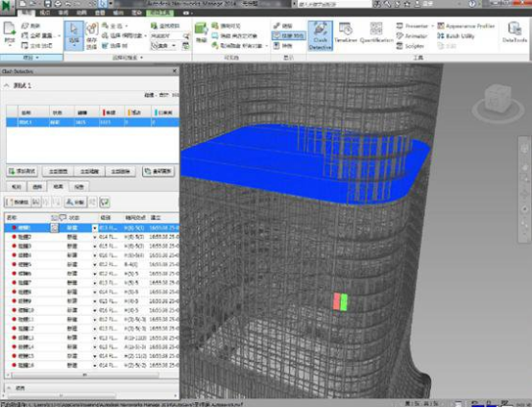Open the sets dropdown in selection panel
532x408 pixels.
(163, 46)
